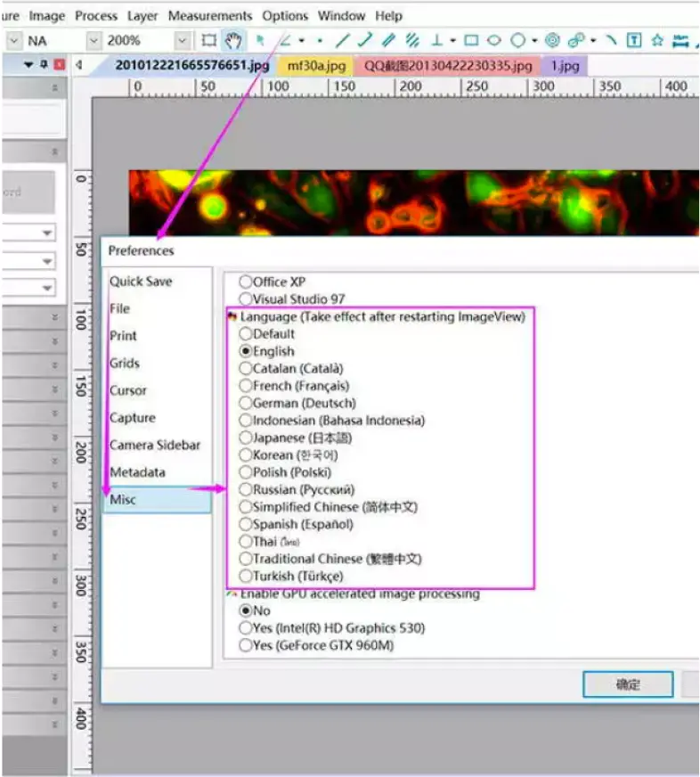The width and height of the screenshot is (700, 777).
Task: Select the arrow-tipped line tool
Action: pos(365,40)
